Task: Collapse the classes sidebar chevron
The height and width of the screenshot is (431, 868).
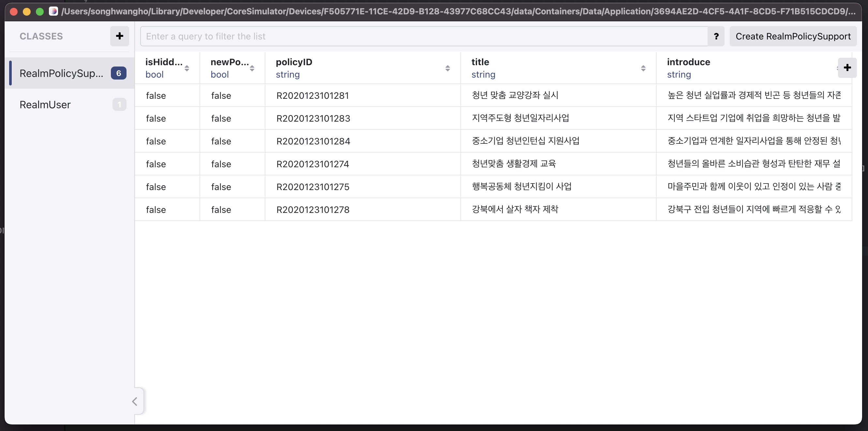Action: coord(135,401)
